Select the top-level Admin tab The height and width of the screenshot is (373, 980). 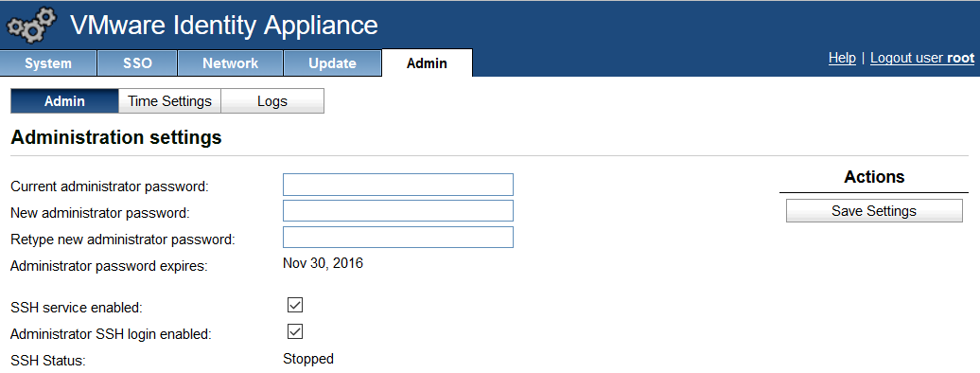(x=427, y=63)
